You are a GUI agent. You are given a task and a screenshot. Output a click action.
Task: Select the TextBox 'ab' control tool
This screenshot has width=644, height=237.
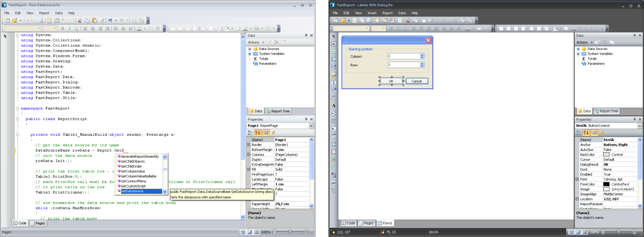(x=333, y=44)
